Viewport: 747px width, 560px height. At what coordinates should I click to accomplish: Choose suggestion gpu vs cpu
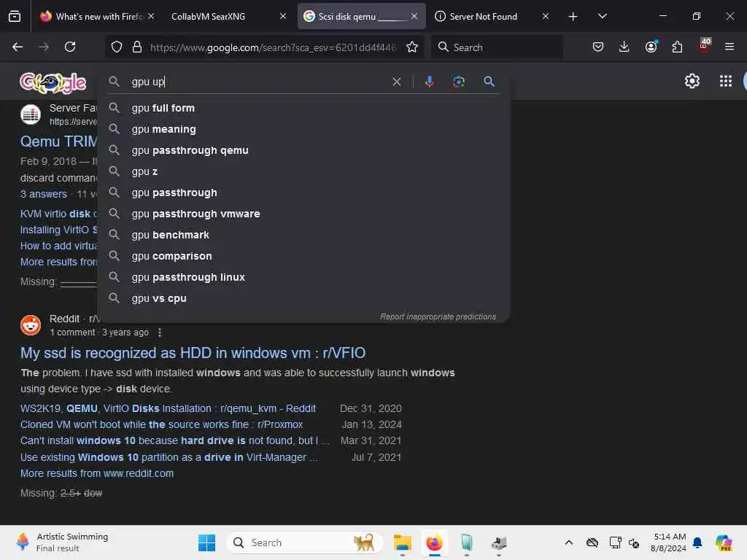point(303,298)
